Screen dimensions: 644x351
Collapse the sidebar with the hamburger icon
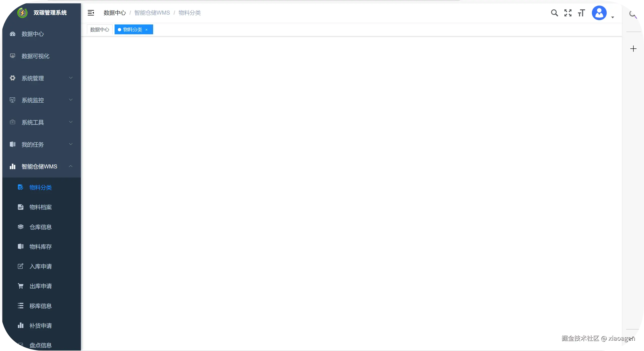(x=91, y=12)
